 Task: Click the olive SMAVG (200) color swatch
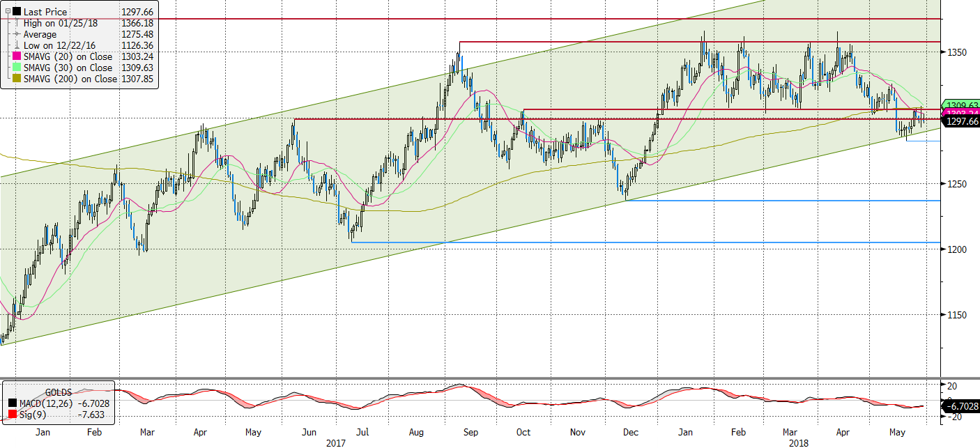click(16, 79)
